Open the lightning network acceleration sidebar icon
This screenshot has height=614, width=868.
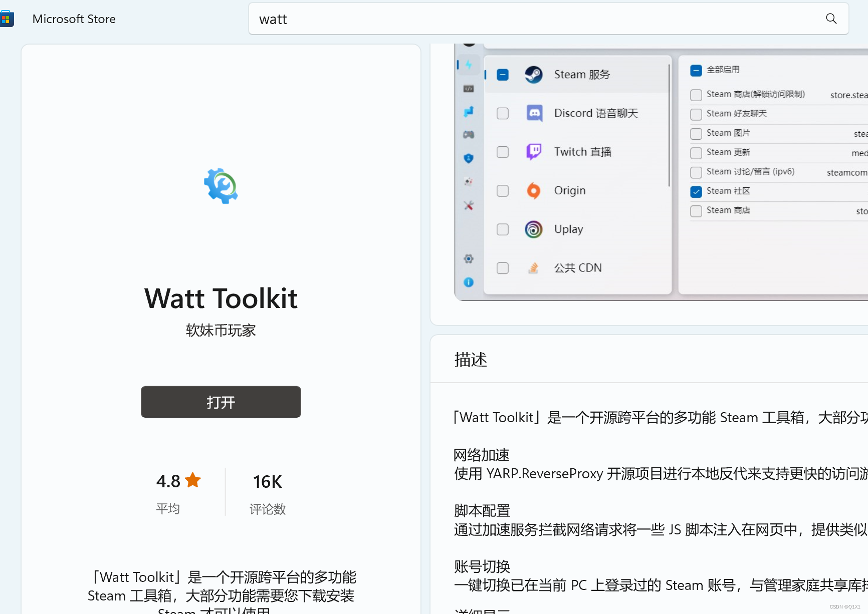coord(469,65)
